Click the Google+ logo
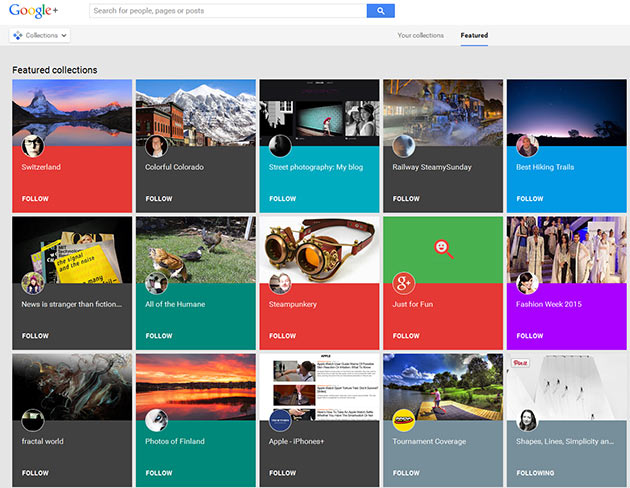 pos(42,12)
